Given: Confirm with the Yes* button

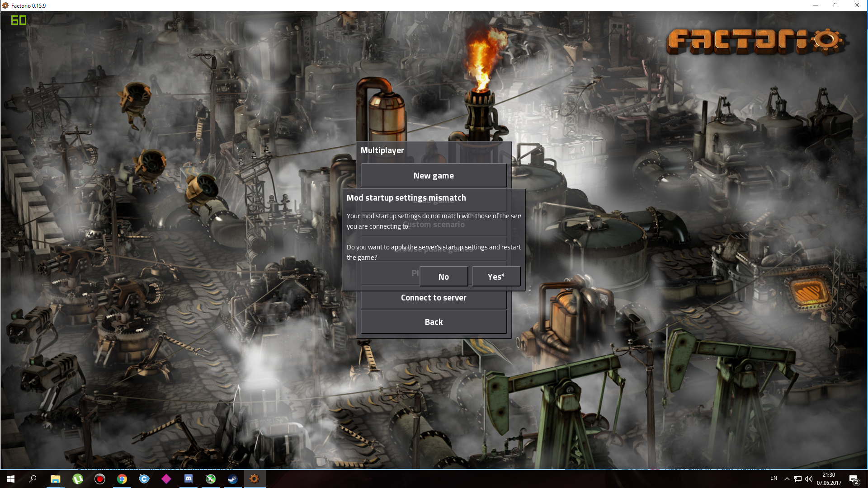Looking at the screenshot, I should click(x=496, y=277).
